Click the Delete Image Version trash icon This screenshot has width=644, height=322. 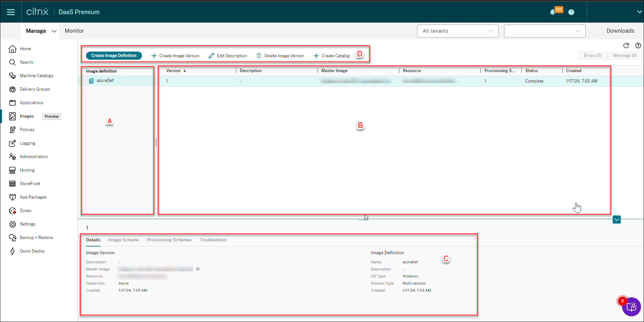pyautogui.click(x=259, y=56)
